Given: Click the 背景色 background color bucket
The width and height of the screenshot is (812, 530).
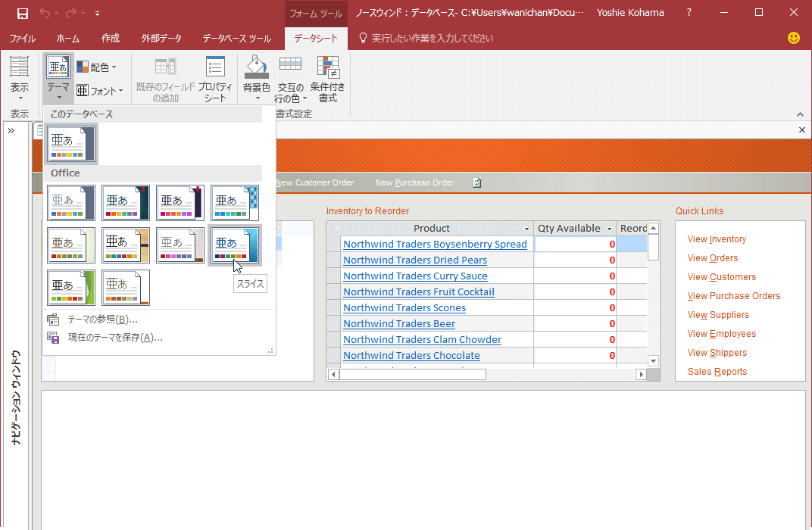Looking at the screenshot, I should point(256,78).
